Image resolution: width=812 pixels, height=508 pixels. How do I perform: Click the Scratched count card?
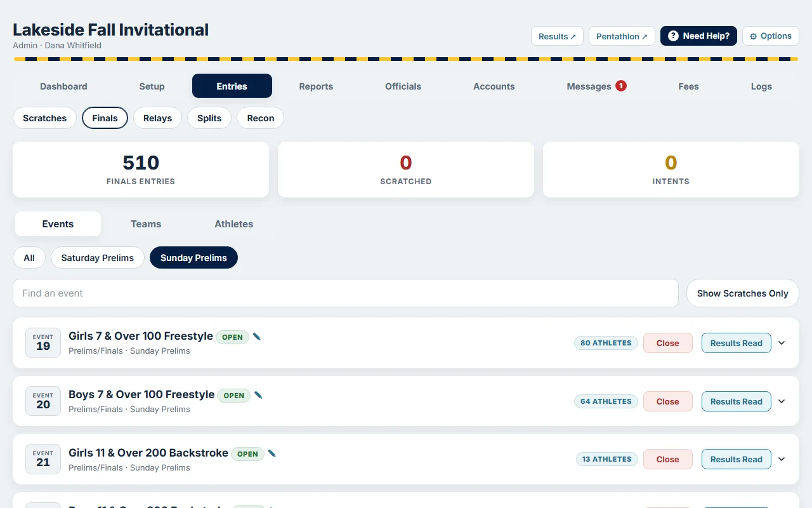click(x=406, y=170)
